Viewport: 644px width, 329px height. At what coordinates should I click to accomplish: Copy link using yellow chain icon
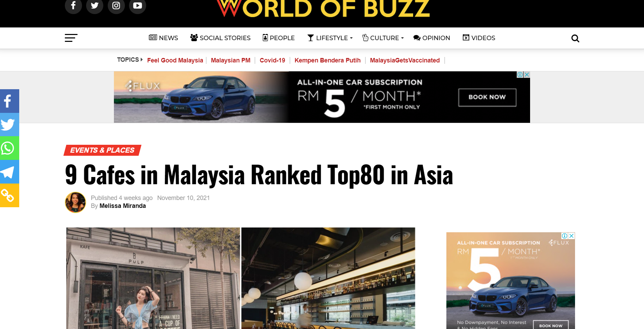click(9, 196)
